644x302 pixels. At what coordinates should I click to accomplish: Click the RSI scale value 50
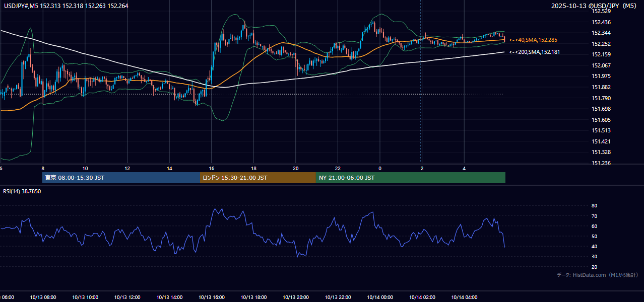(x=594, y=236)
